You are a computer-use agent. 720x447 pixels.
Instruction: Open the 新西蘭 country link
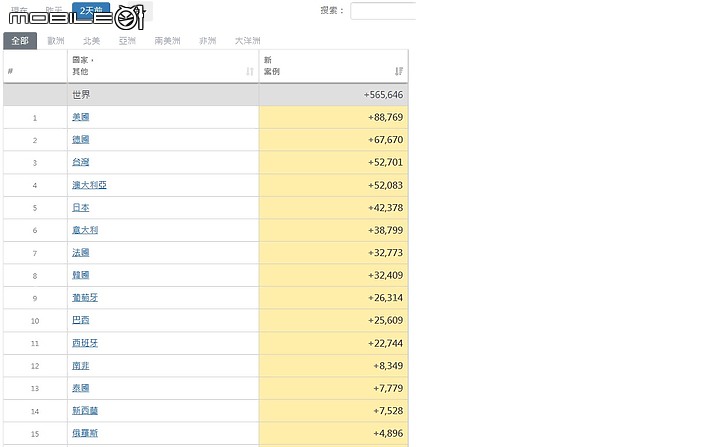[x=85, y=411]
